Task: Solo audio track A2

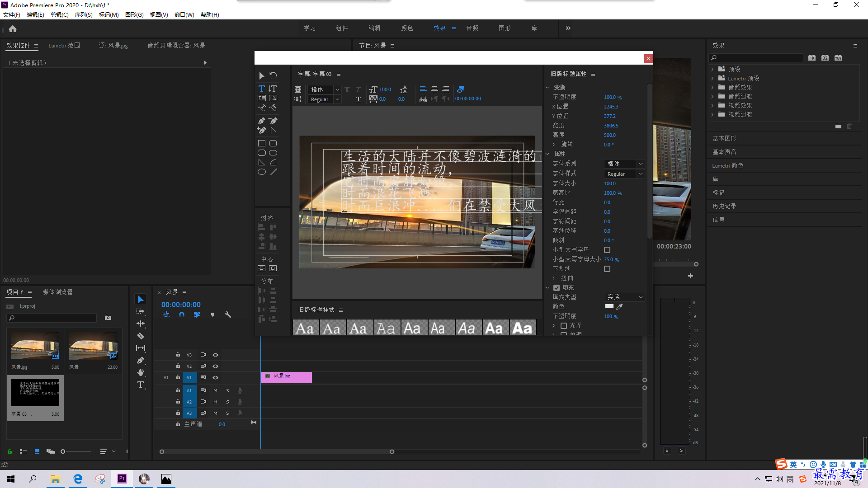Action: (227, 402)
